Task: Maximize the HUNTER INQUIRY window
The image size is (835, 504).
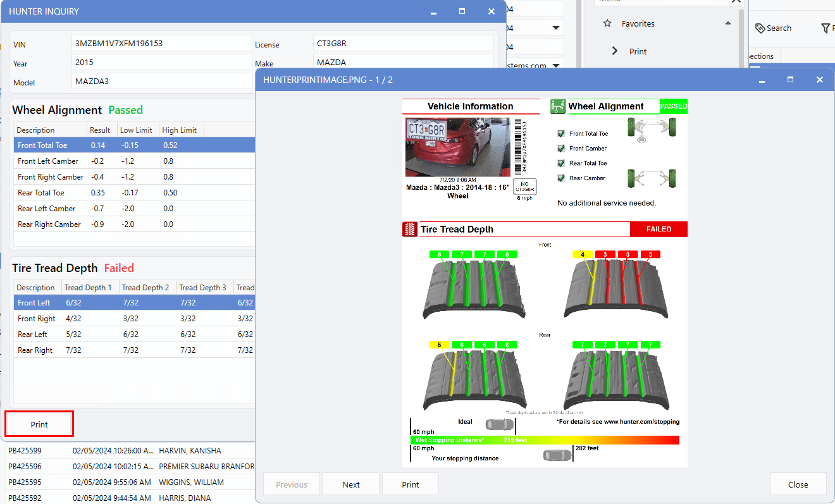Action: point(462,11)
